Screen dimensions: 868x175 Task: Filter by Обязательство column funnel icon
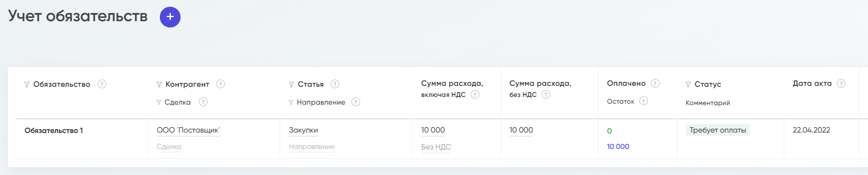(27, 85)
